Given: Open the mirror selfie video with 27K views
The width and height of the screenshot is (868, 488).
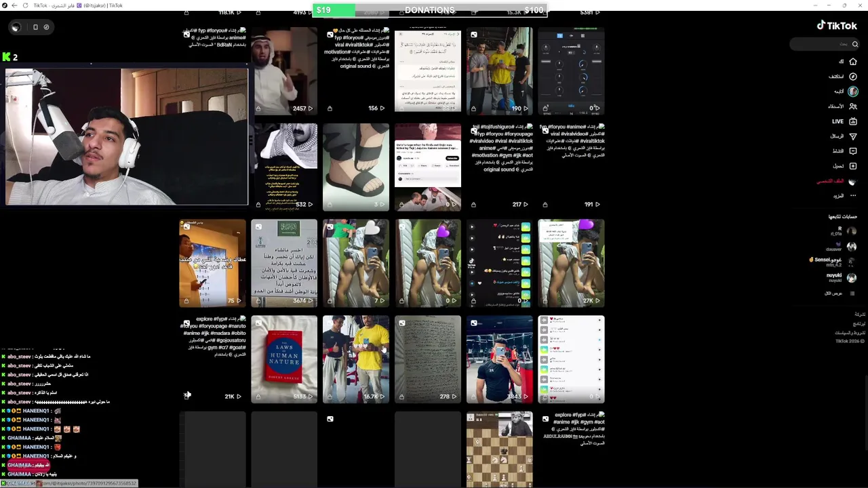Looking at the screenshot, I should coord(571,263).
